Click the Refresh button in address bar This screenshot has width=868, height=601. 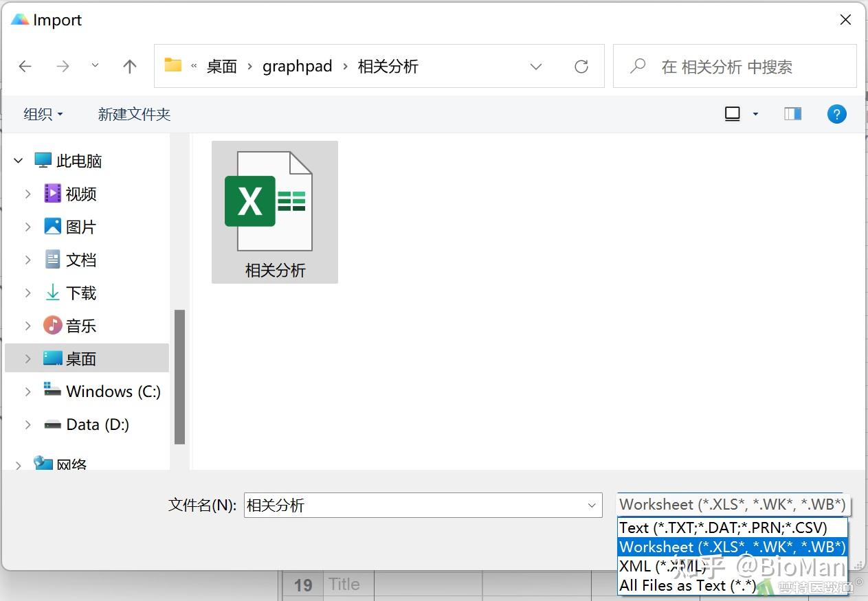(581, 66)
